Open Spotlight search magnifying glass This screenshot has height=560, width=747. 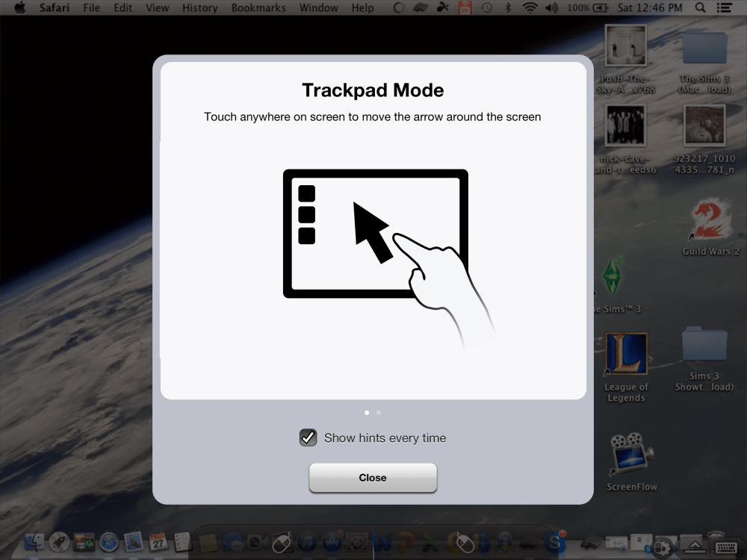[700, 8]
